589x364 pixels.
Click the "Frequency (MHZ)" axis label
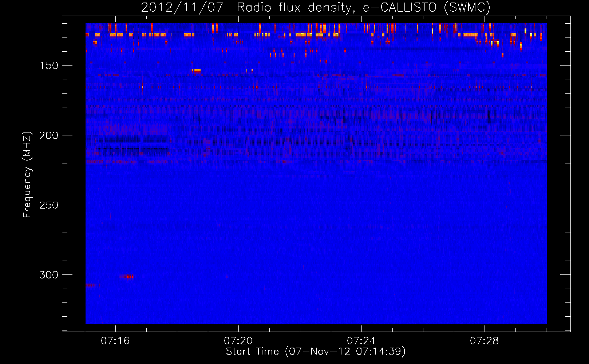click(27, 175)
